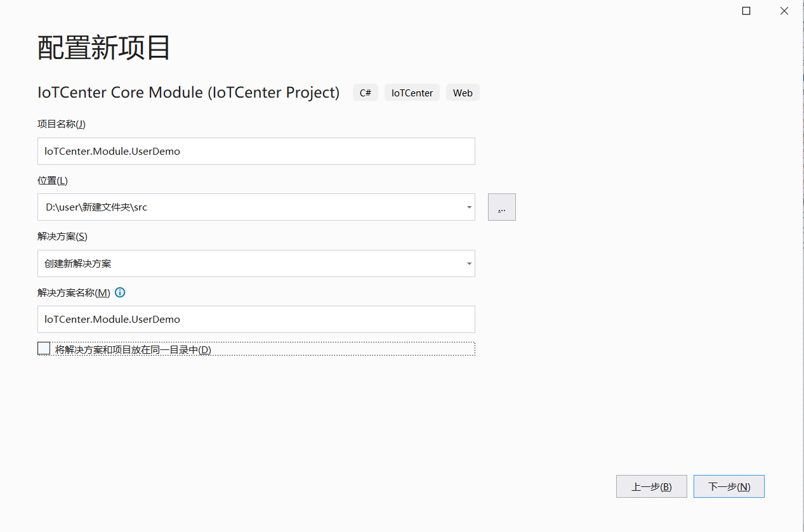
Task: Proceed with 下一步(N) button
Action: click(728, 486)
